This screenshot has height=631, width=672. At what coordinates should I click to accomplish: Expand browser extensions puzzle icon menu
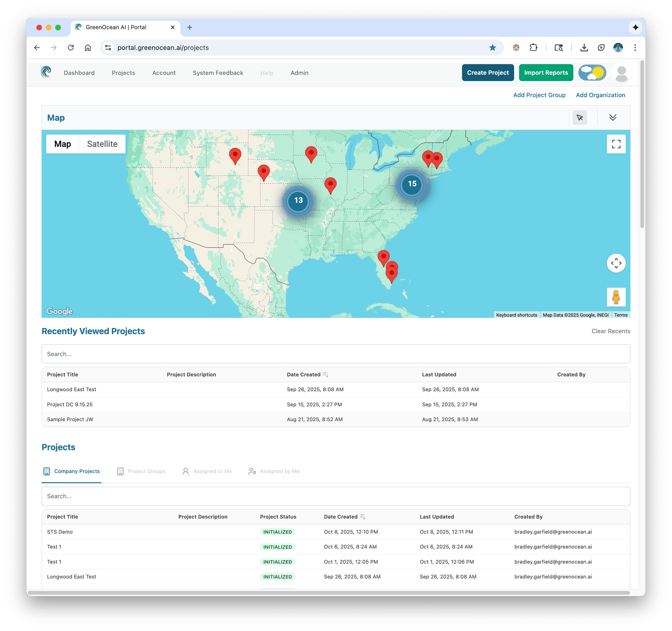coord(534,47)
